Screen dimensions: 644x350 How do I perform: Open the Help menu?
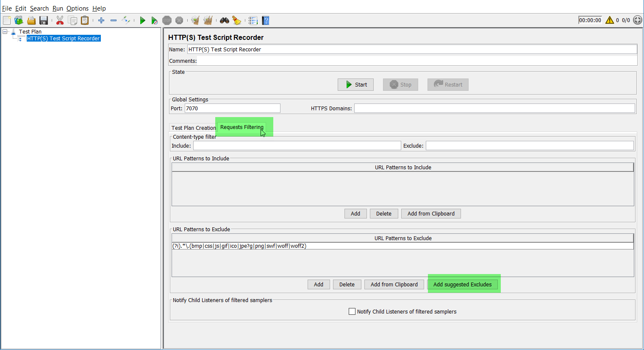(x=99, y=8)
